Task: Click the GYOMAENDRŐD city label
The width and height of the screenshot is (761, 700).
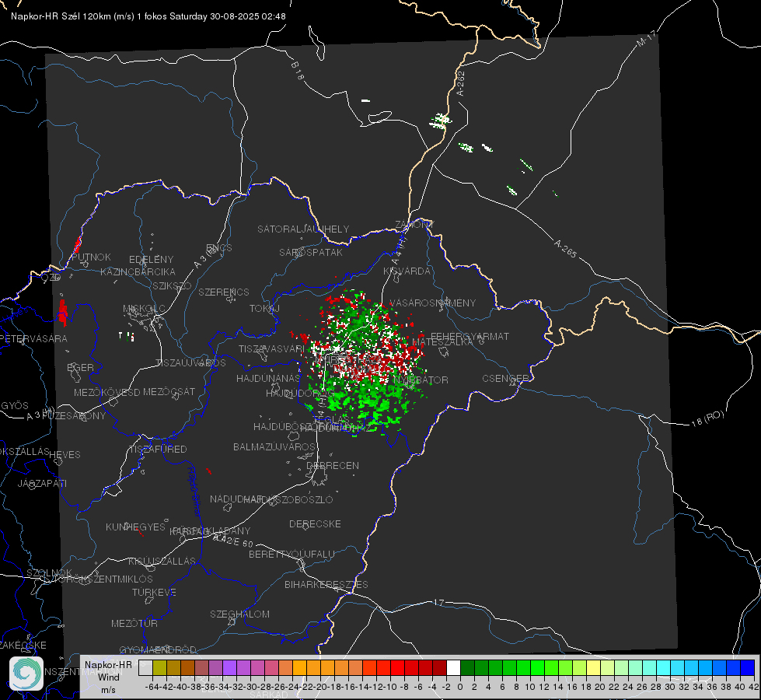Action: [158, 650]
